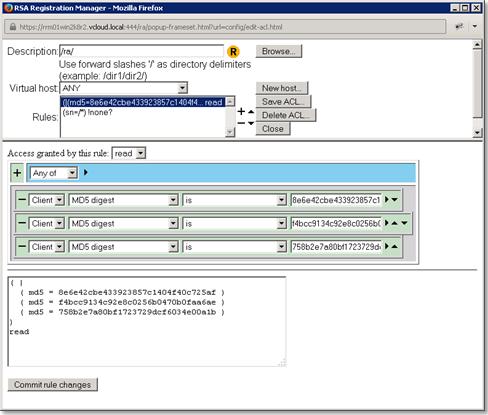The width and height of the screenshot is (488, 415).
Task: Open the Client dropdown in the 758b2e7a80 row
Action: coord(47,247)
